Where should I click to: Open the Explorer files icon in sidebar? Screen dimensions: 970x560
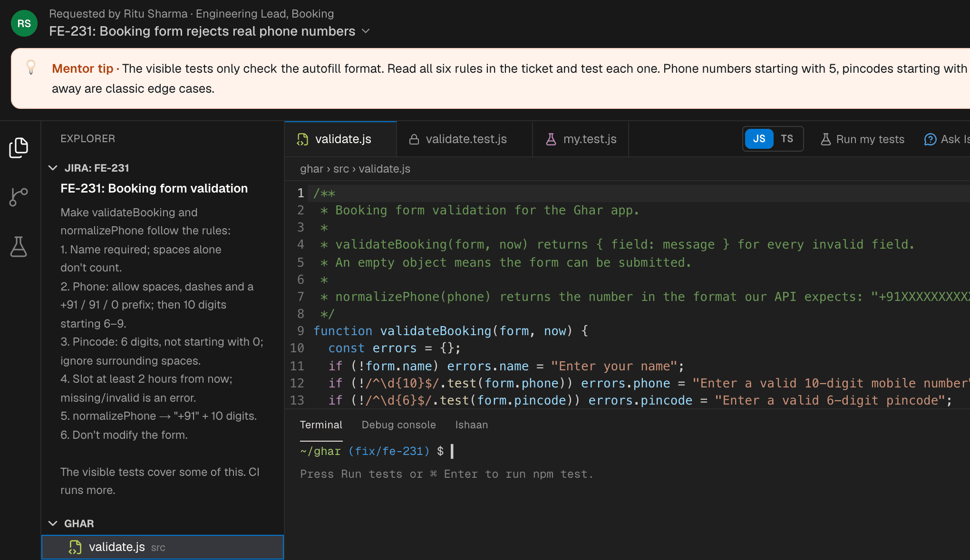[19, 148]
